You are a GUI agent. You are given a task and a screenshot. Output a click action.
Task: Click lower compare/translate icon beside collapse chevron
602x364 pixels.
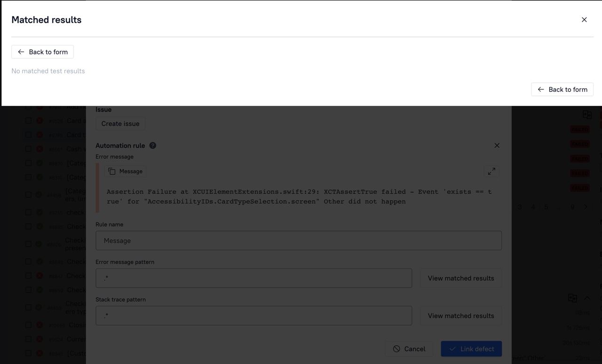(572, 298)
